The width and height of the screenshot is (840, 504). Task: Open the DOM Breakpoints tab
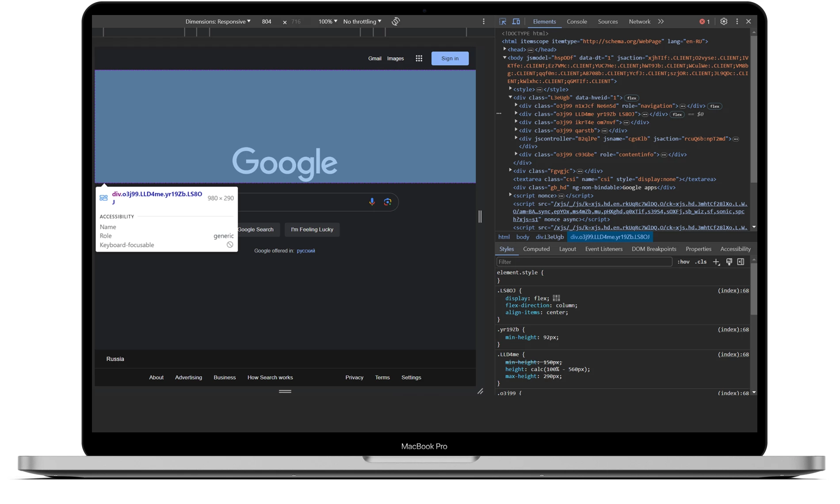654,249
